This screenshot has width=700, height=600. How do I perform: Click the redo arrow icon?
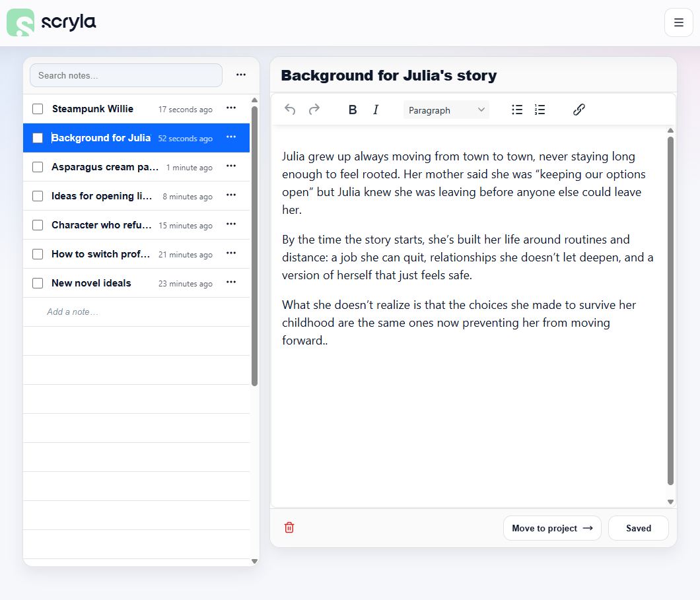click(x=314, y=110)
